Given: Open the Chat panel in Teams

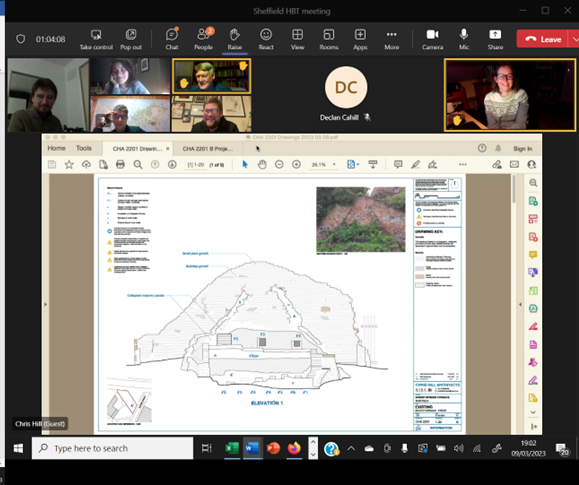Looking at the screenshot, I should coord(172,39).
